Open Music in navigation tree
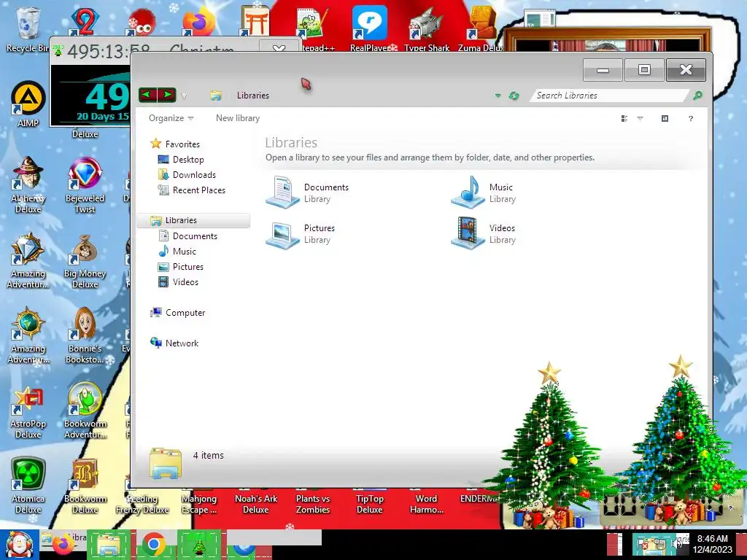 point(177,251)
